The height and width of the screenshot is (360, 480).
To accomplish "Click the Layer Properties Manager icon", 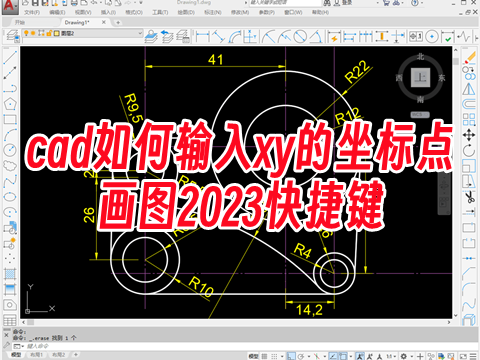I will [13, 36].
